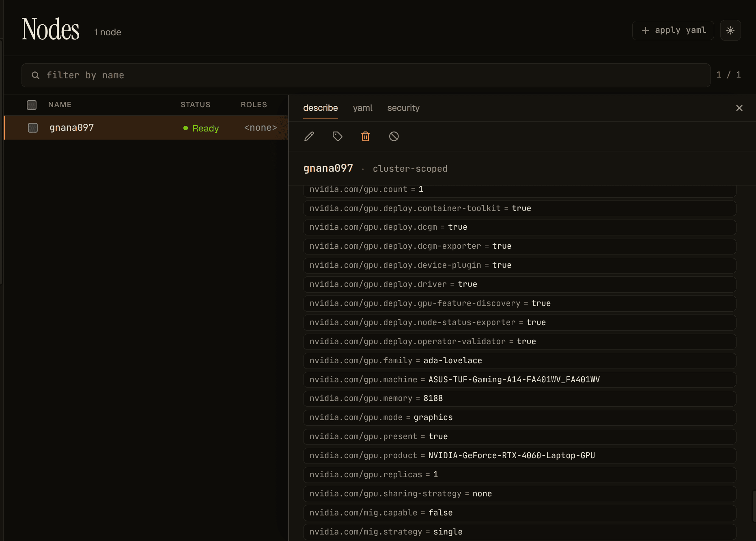
Task: Select the gpu.deploy.gpu-feature-discovery label
Action: coord(520,304)
